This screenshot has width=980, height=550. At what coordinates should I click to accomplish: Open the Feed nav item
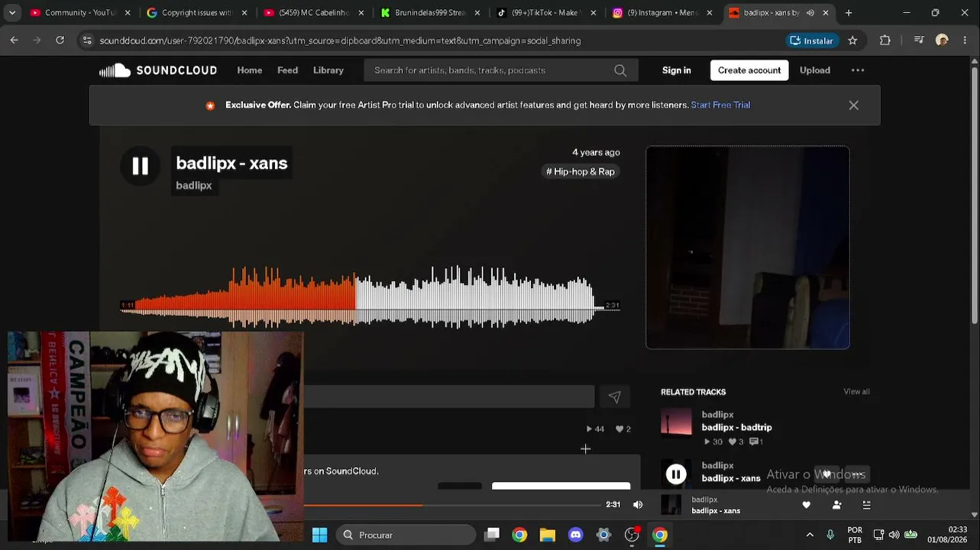[287, 70]
